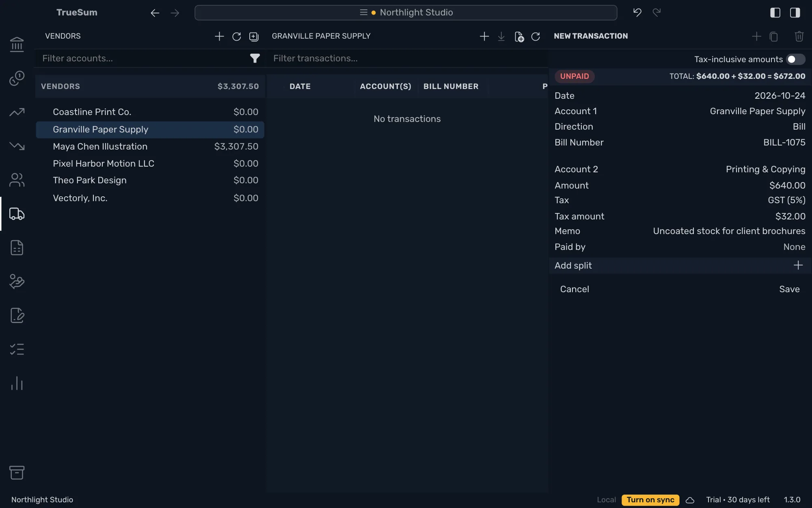Open the checklist sidebar icon

pyautogui.click(x=17, y=349)
